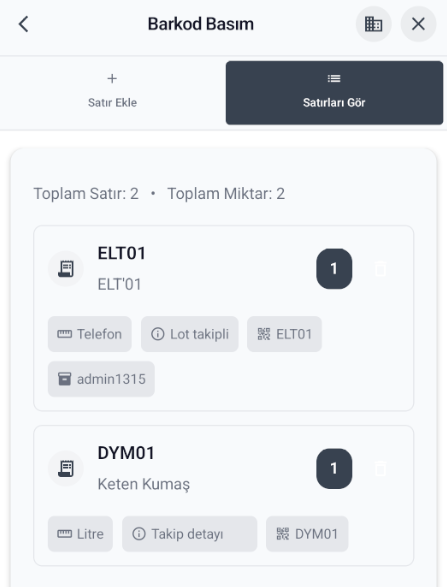The height and width of the screenshot is (587, 447).
Task: Click the ELT01 barcode chip
Action: 285,334
